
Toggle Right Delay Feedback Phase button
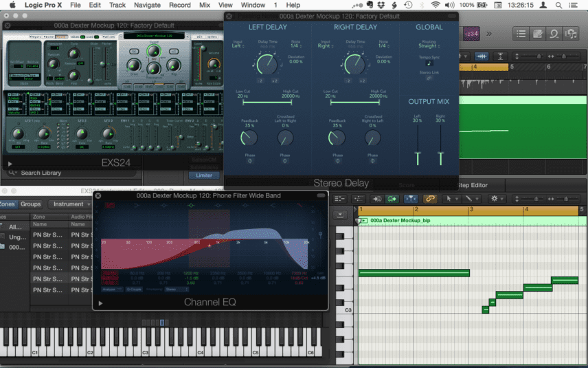point(337,161)
